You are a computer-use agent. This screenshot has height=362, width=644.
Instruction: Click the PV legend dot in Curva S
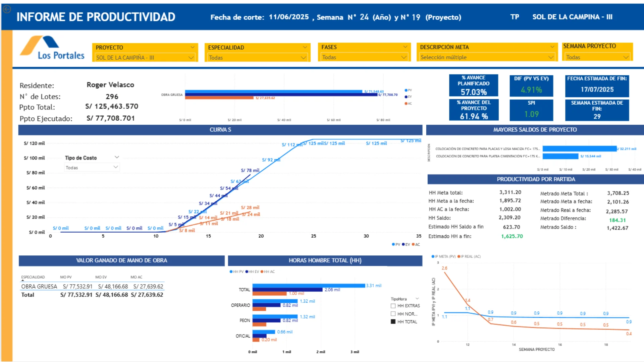[x=393, y=244]
